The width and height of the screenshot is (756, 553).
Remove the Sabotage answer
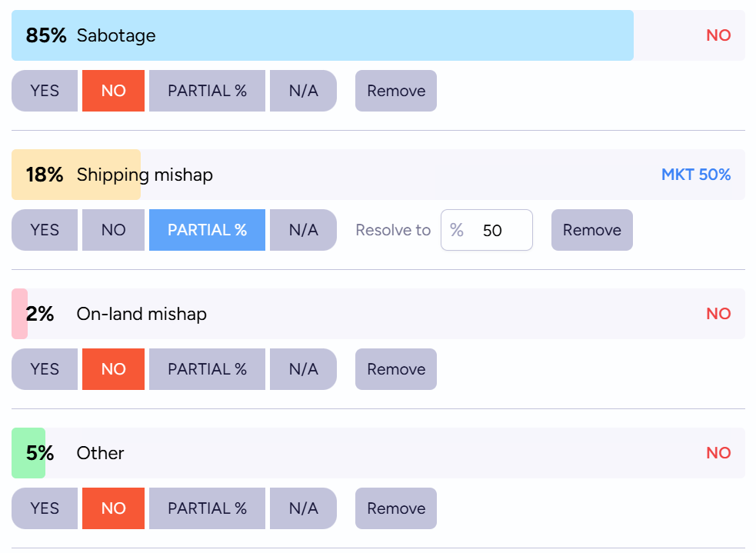[x=396, y=91]
